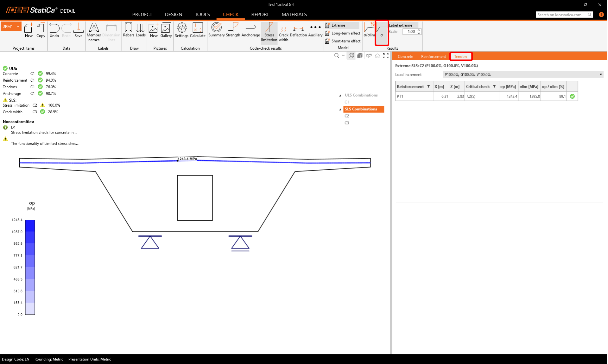The image size is (608, 364).
Task: Open the Reinforcement results tab
Action: (x=433, y=57)
